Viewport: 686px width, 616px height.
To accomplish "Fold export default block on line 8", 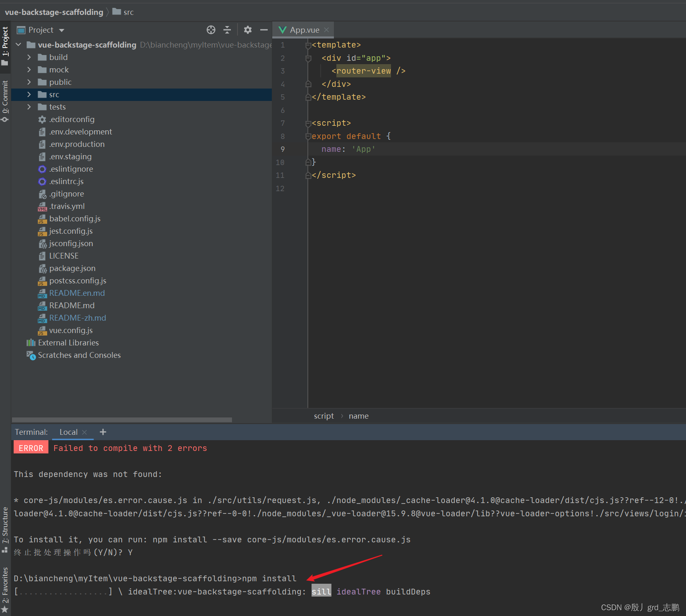I will [308, 136].
